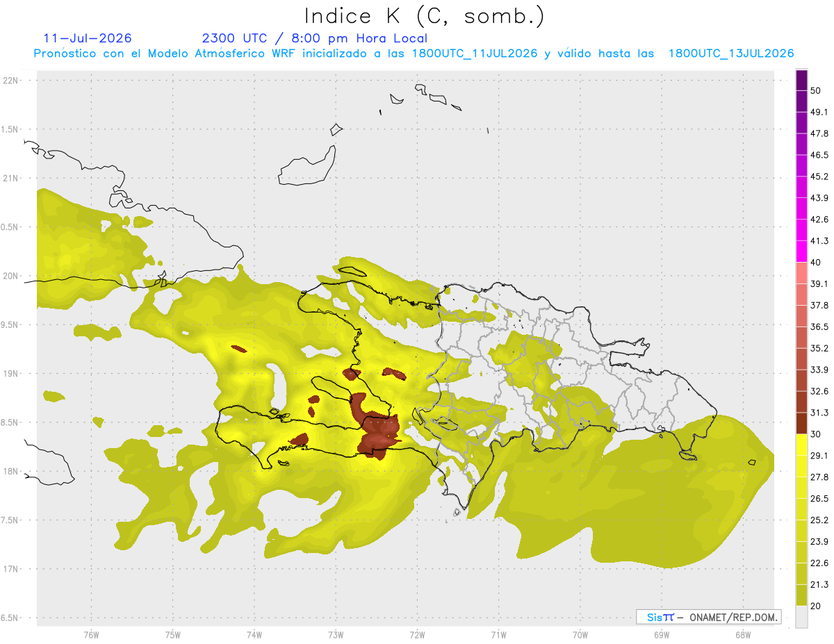Screen dimensions: 834x644
Task: Click the '35.2' value on the color scale
Action: coord(819,348)
